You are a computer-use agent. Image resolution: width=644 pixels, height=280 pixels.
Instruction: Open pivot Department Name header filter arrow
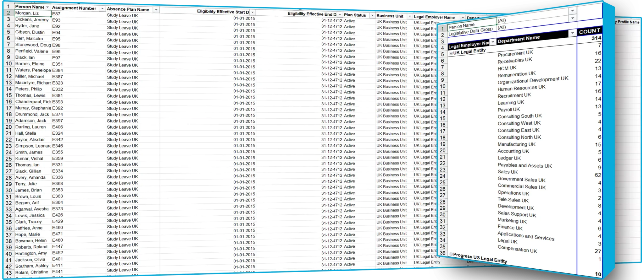click(572, 33)
